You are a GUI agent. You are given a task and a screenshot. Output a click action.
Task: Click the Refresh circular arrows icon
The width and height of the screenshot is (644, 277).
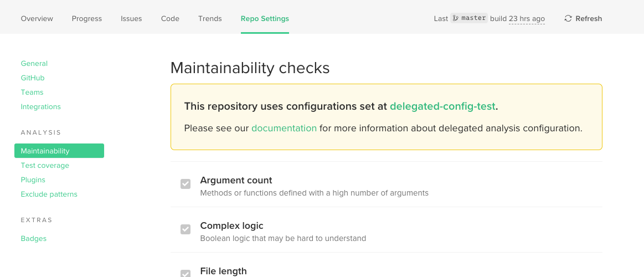568,18
